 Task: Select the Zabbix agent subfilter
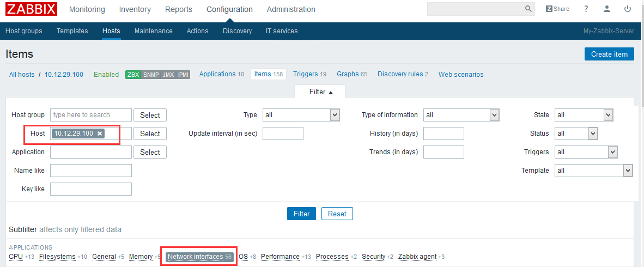click(x=417, y=256)
